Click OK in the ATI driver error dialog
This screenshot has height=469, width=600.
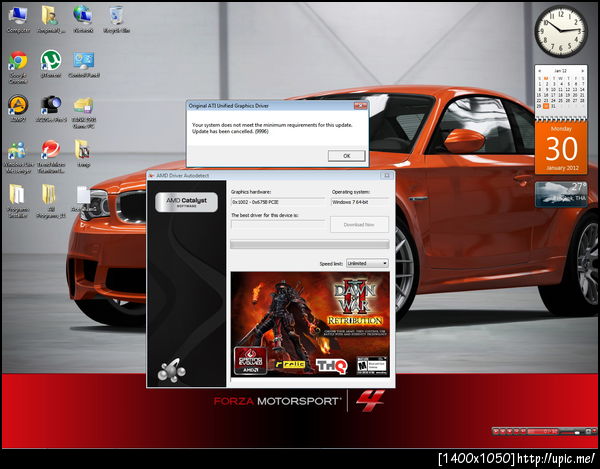[346, 156]
